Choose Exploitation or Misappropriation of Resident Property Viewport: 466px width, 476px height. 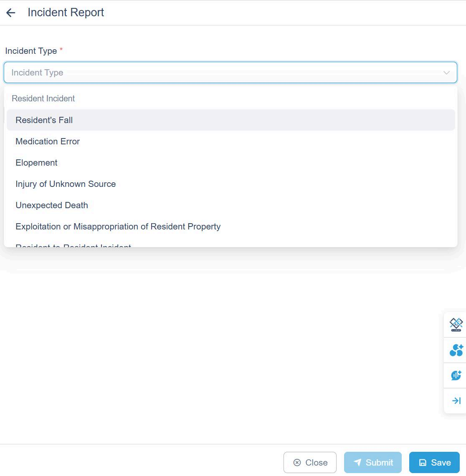[x=118, y=227]
